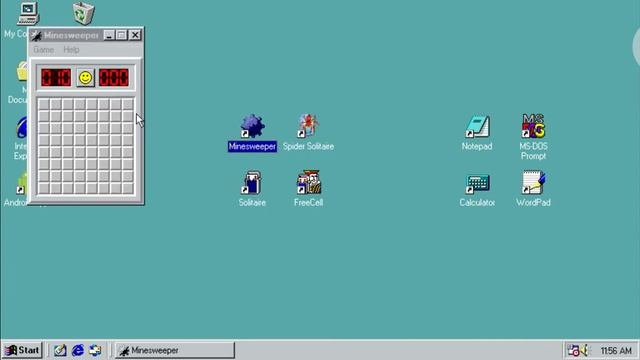Click the volume speaker tray icon
The height and width of the screenshot is (360, 640).
[x=585, y=350]
